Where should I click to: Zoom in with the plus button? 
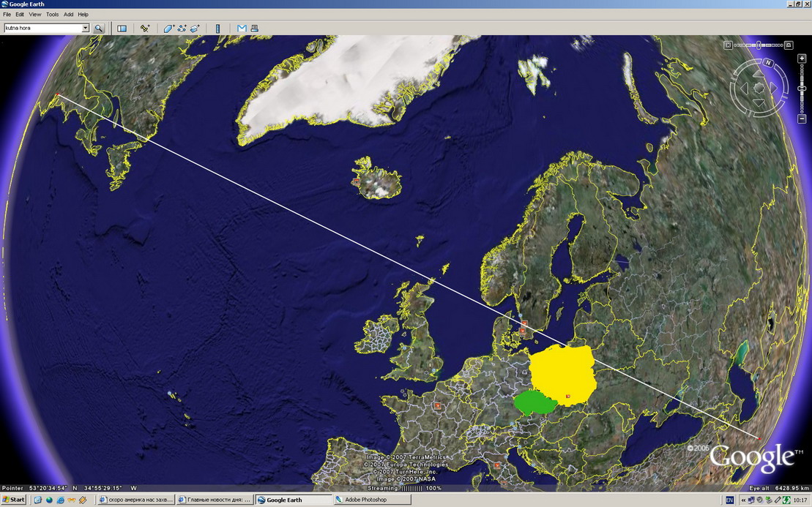[x=802, y=59]
